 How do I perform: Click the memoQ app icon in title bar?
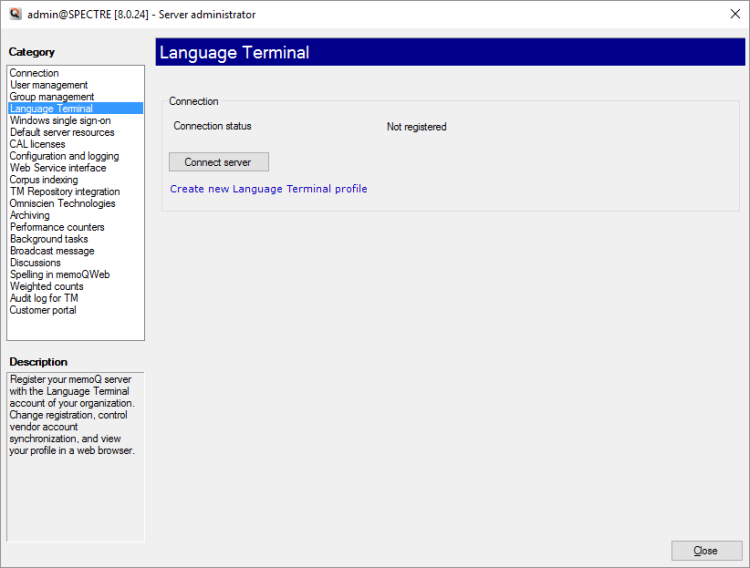click(15, 14)
